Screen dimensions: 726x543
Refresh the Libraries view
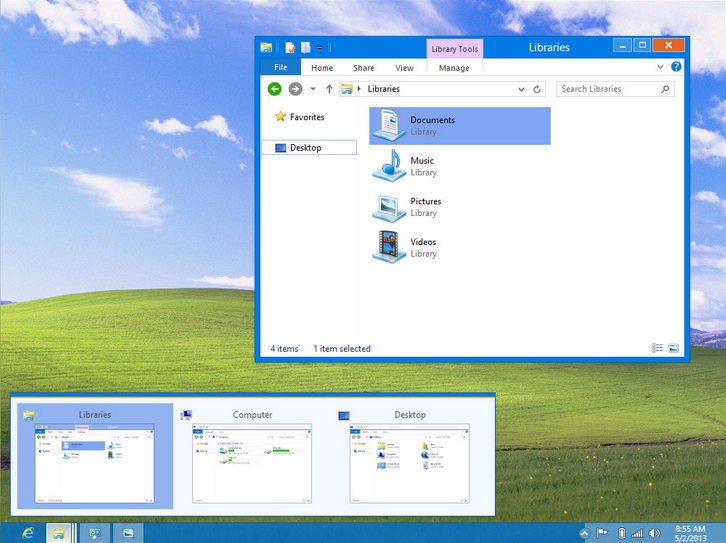coord(537,89)
